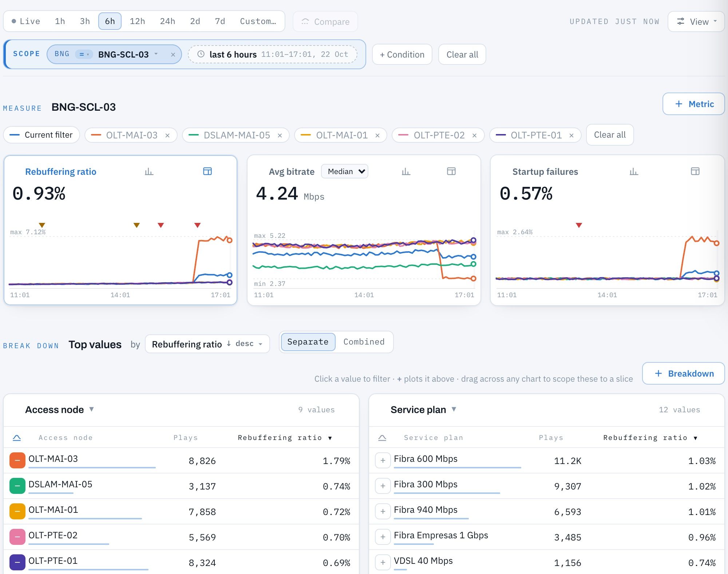This screenshot has width=728, height=574.
Task: Switch time range to 12h
Action: pyautogui.click(x=137, y=21)
